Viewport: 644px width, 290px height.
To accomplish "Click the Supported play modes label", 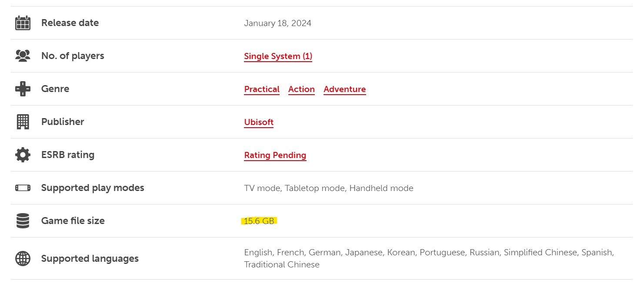I will [x=93, y=188].
